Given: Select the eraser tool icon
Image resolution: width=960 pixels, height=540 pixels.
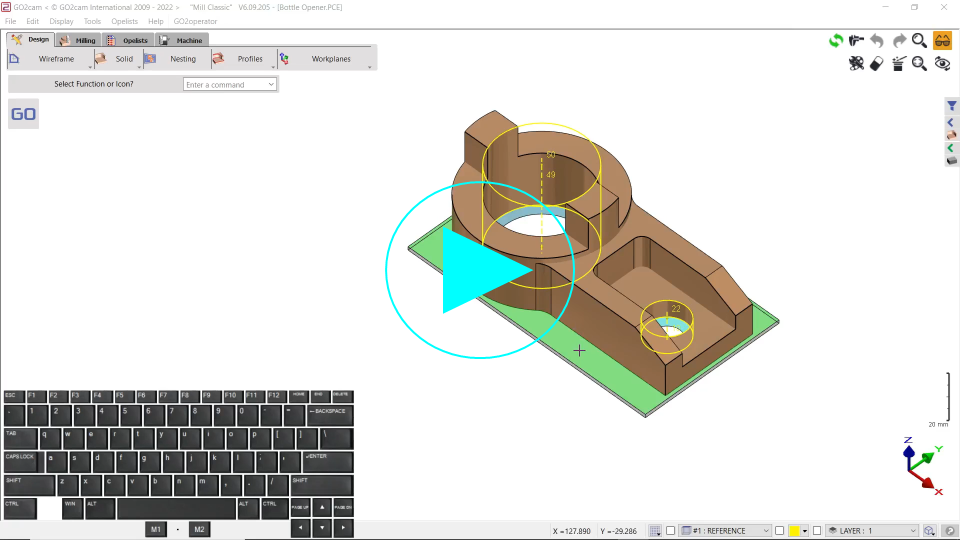Looking at the screenshot, I should pos(877,64).
